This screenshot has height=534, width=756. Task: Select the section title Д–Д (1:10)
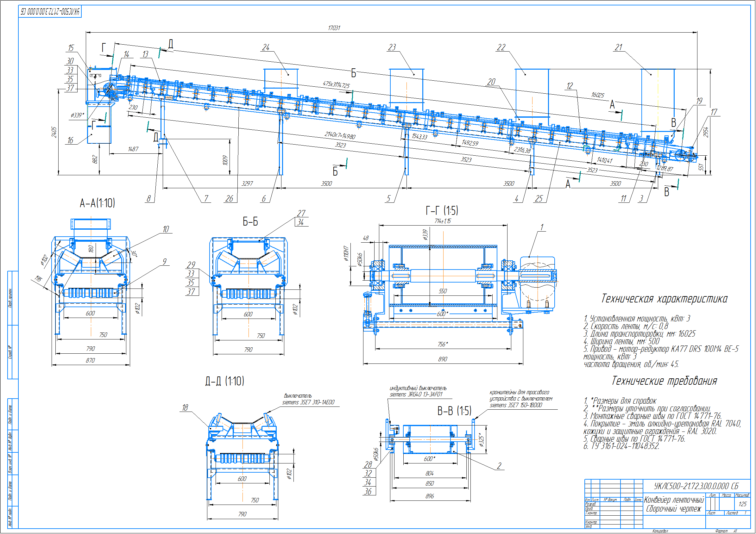225,381
